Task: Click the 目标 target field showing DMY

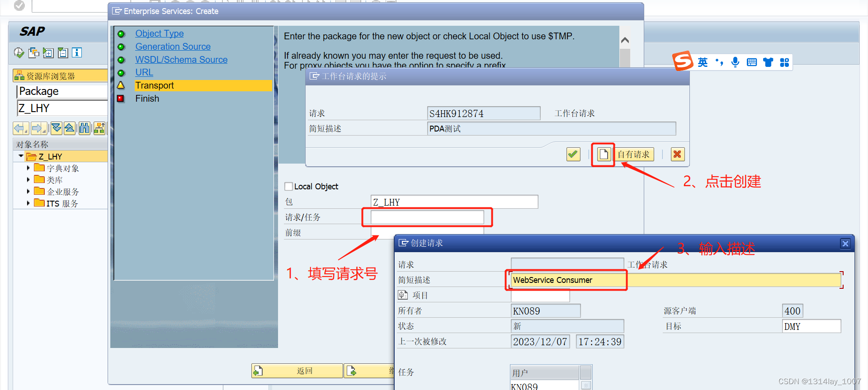Action: [x=811, y=326]
